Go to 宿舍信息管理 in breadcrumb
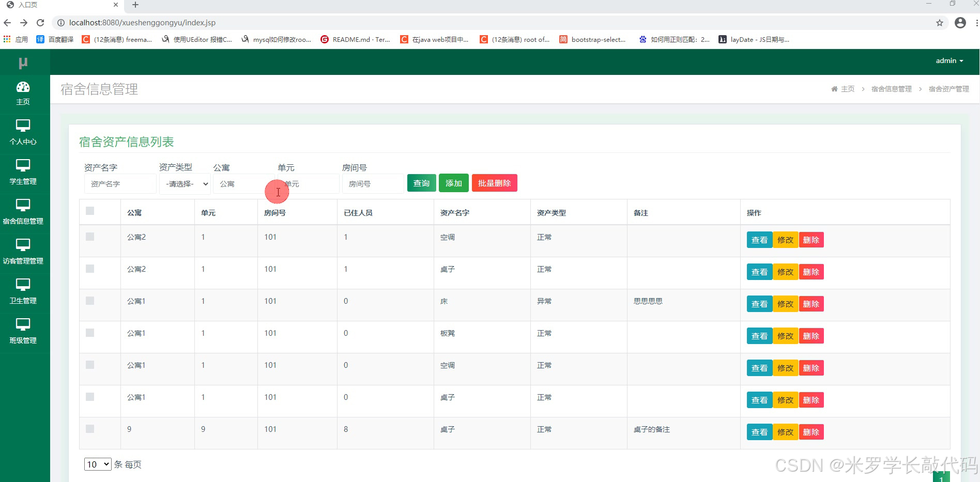 point(891,89)
